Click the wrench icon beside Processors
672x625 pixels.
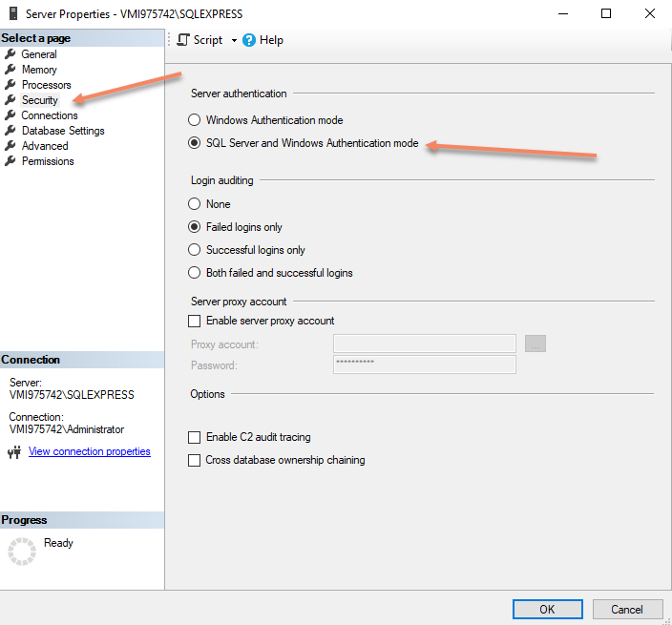point(10,85)
